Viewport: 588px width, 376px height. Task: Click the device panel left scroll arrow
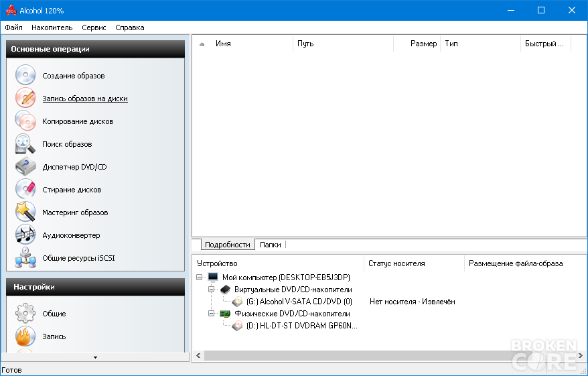coord(198,355)
